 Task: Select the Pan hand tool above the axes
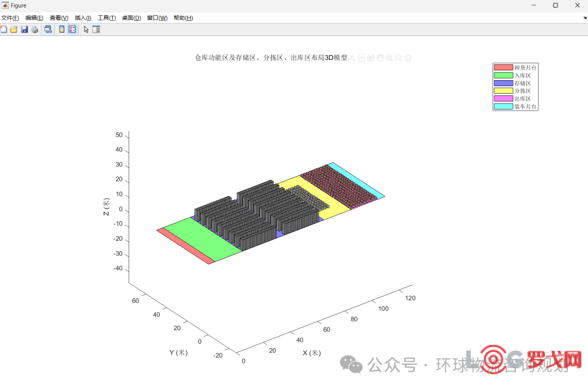click(x=380, y=58)
